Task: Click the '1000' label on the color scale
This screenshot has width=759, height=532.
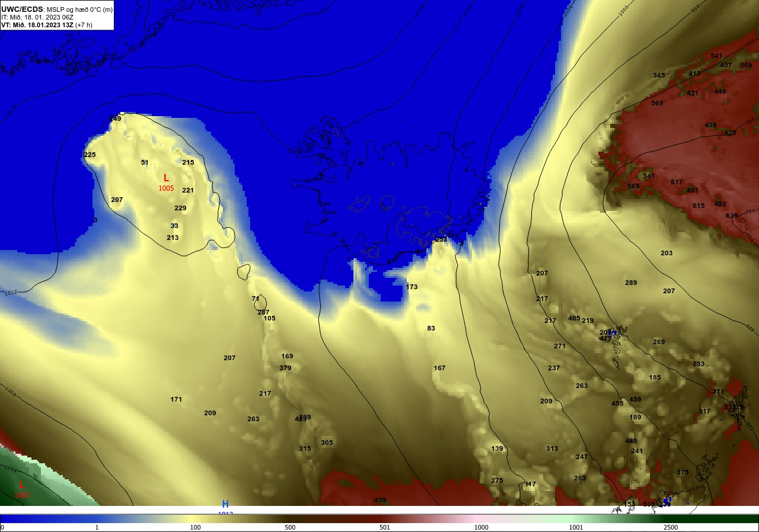Action: 481,527
